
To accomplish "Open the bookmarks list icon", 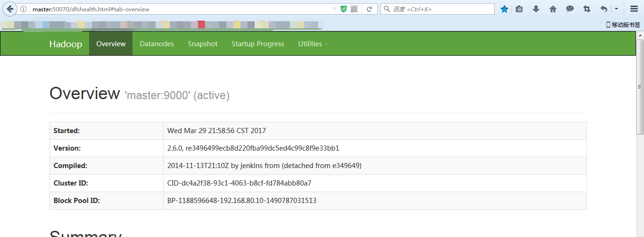I will tap(519, 9).
